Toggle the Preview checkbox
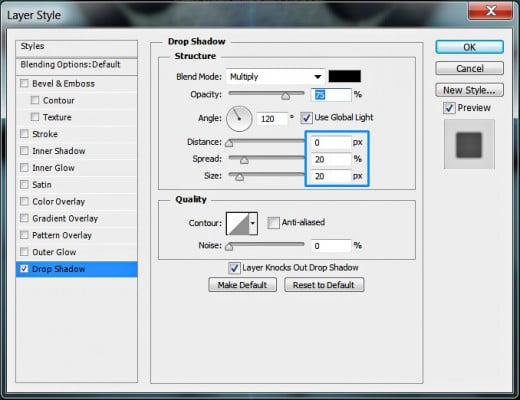Image resolution: width=520 pixels, height=400 pixels. tap(449, 108)
